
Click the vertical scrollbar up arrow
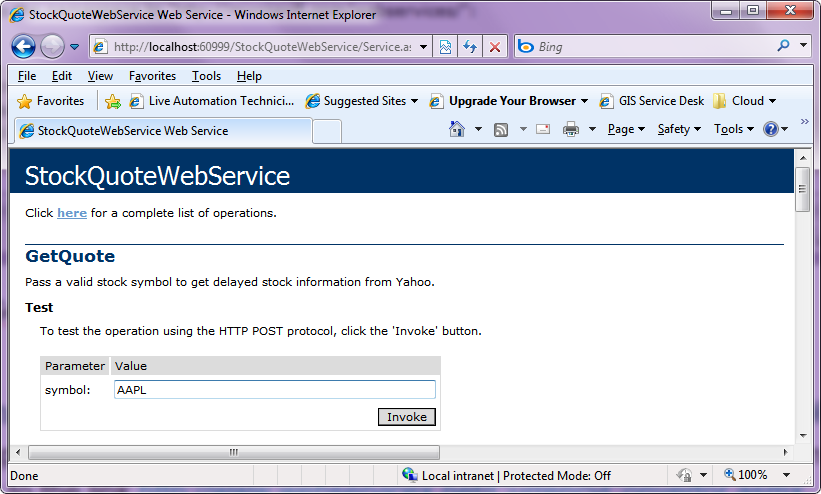(803, 158)
